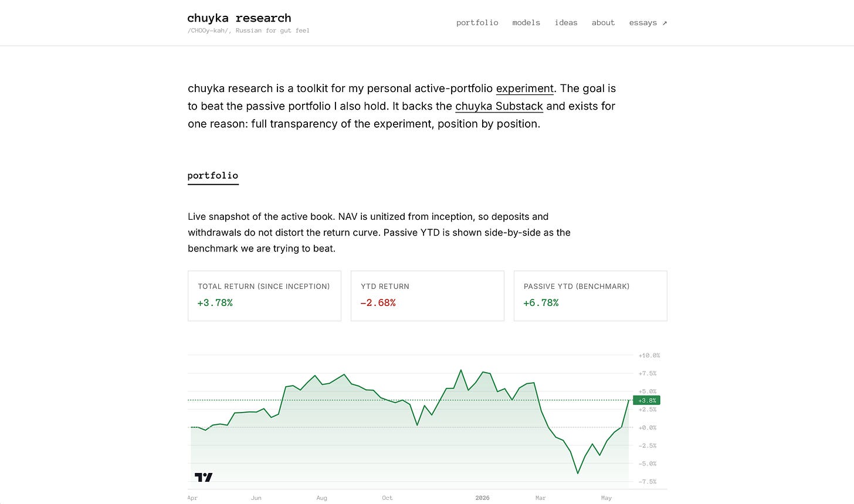Open the essays external link
Image resolution: width=854 pixels, height=504 pixels.
tap(648, 23)
